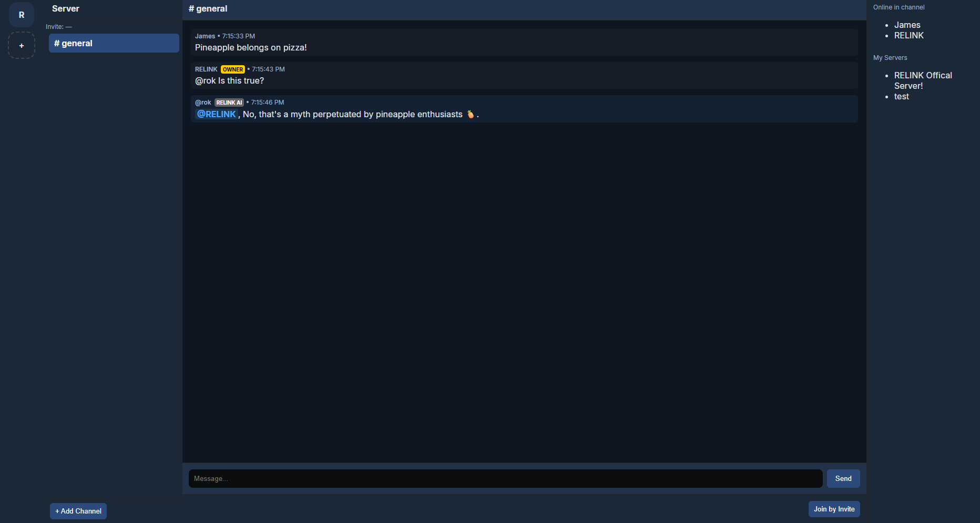Click the + Add Channel button
The image size is (980, 523).
tap(78, 511)
